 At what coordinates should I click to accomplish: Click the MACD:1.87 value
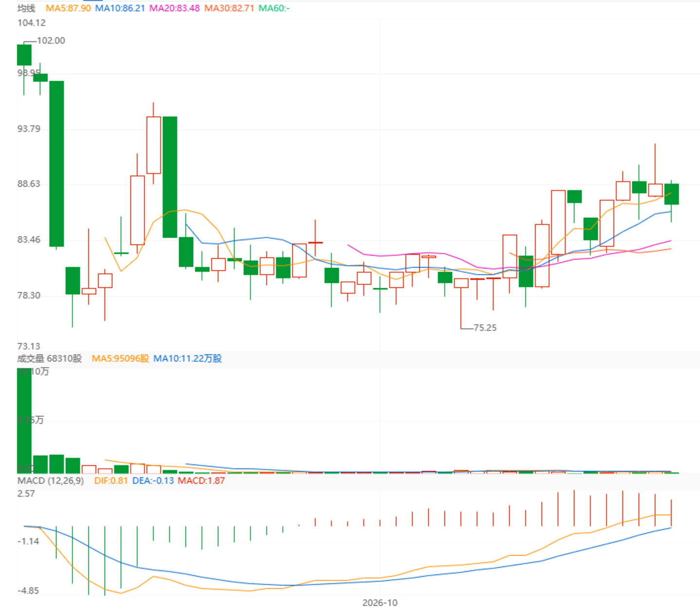pos(201,481)
